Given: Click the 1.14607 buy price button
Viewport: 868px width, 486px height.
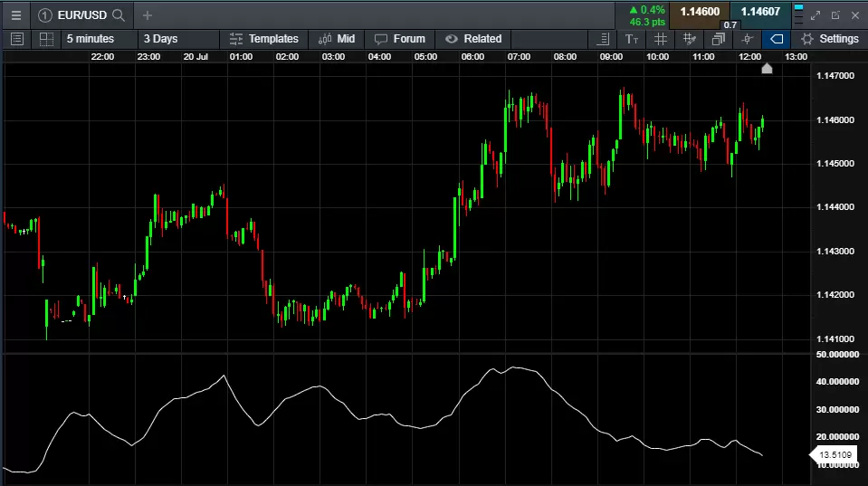Looking at the screenshot, I should pos(760,12).
